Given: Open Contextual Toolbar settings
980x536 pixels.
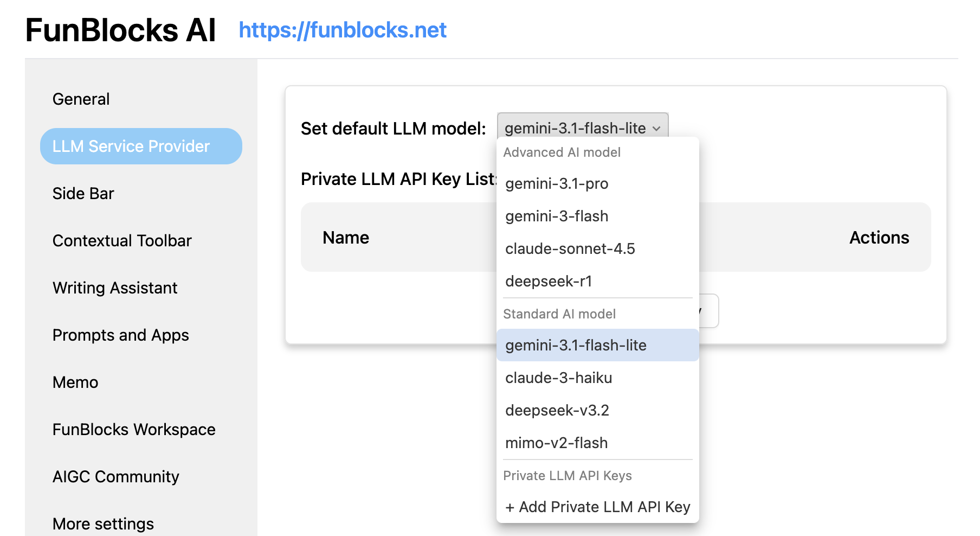Looking at the screenshot, I should click(122, 240).
